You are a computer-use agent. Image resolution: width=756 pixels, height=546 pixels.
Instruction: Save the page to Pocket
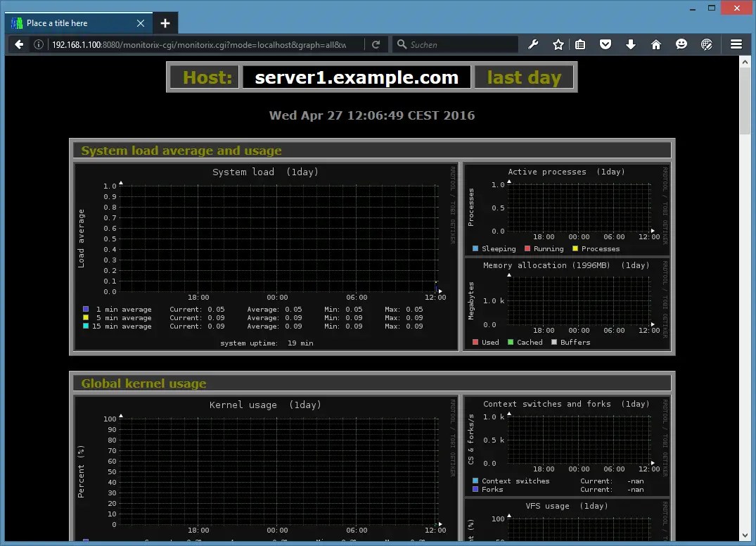(x=606, y=44)
